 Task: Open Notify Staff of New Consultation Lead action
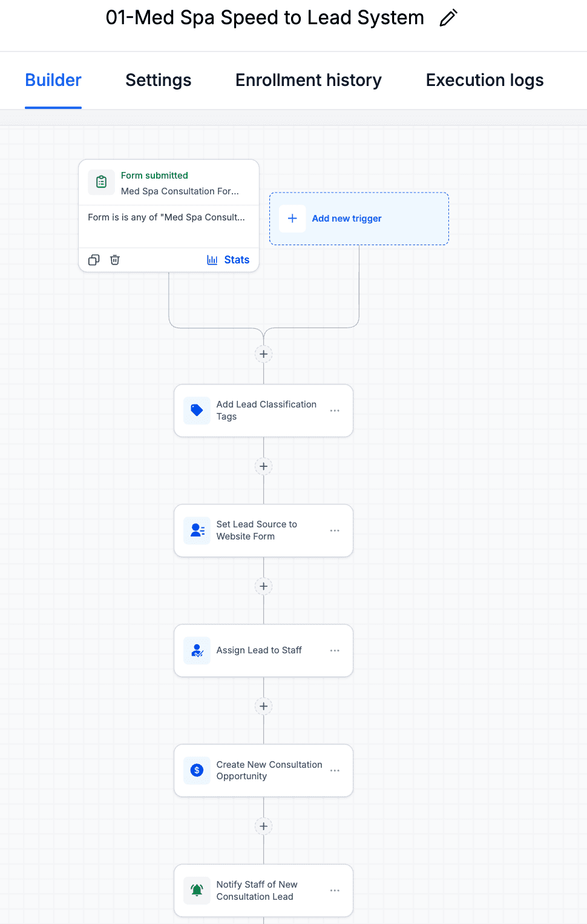pyautogui.click(x=263, y=890)
